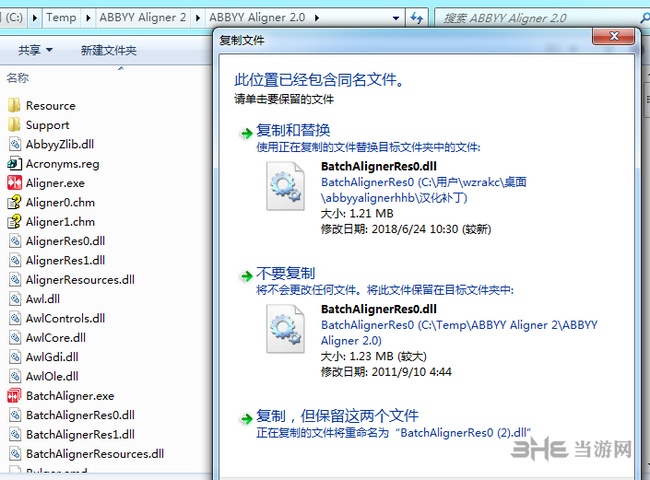
Task: Open the Support folder icon
Action: [14, 125]
